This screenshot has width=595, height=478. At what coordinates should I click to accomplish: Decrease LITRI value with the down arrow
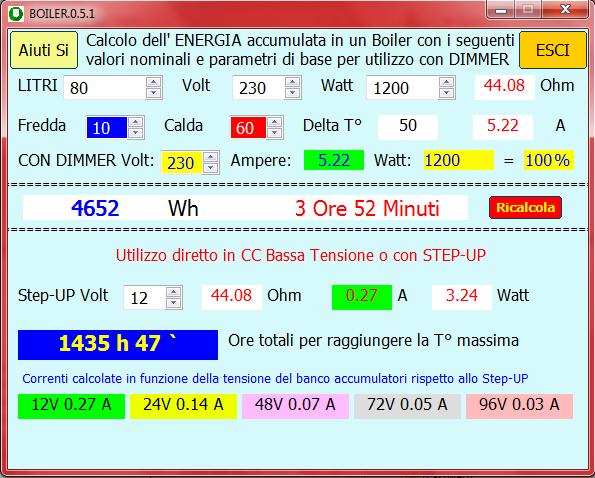tap(154, 93)
